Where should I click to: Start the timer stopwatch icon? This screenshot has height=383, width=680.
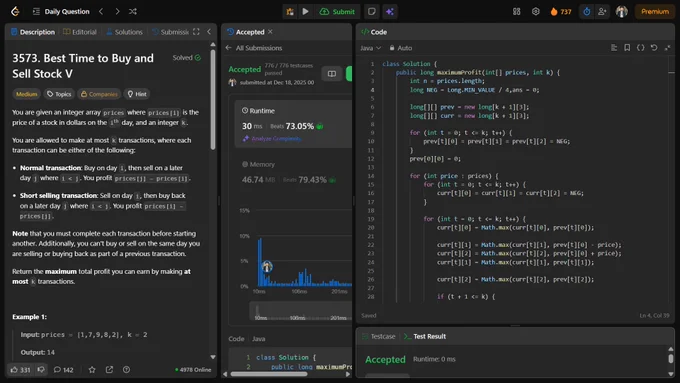point(586,12)
